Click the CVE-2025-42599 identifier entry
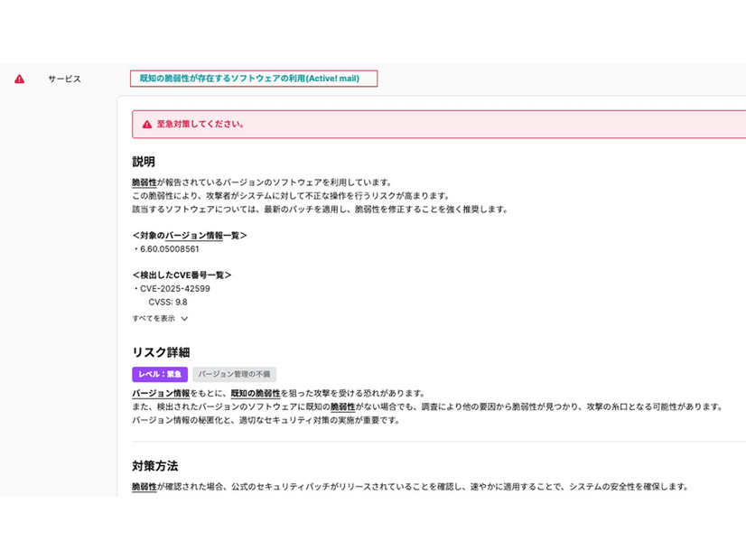Image resolution: width=746 pixels, height=560 pixels. coord(177,289)
